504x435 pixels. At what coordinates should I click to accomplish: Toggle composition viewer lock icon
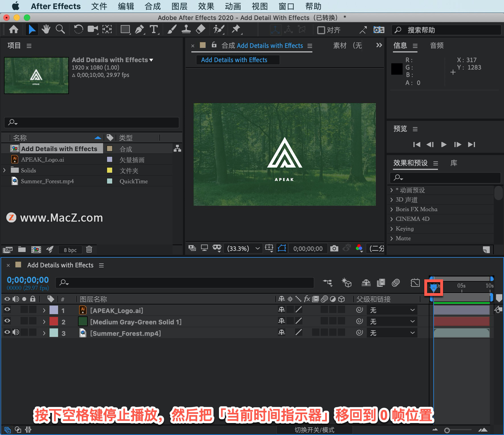click(x=214, y=45)
